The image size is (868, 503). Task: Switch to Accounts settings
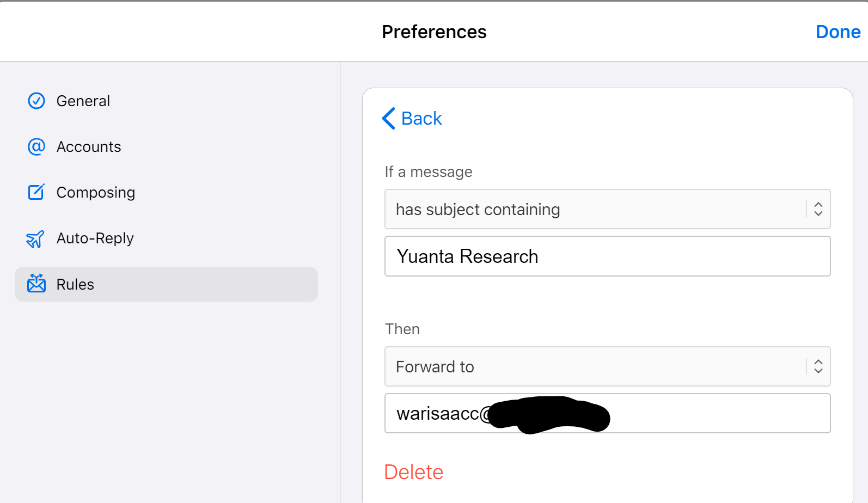[89, 146]
